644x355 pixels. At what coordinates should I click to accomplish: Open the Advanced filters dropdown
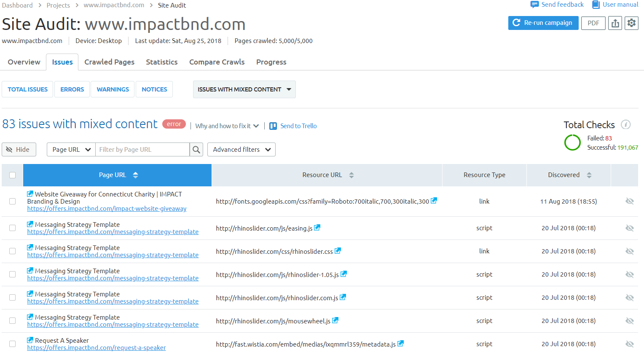pos(241,150)
